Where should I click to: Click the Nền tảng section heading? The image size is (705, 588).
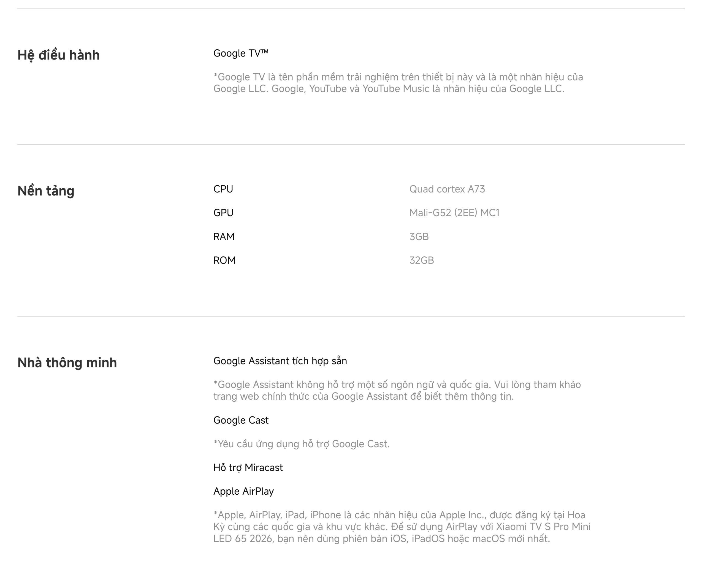click(x=46, y=191)
